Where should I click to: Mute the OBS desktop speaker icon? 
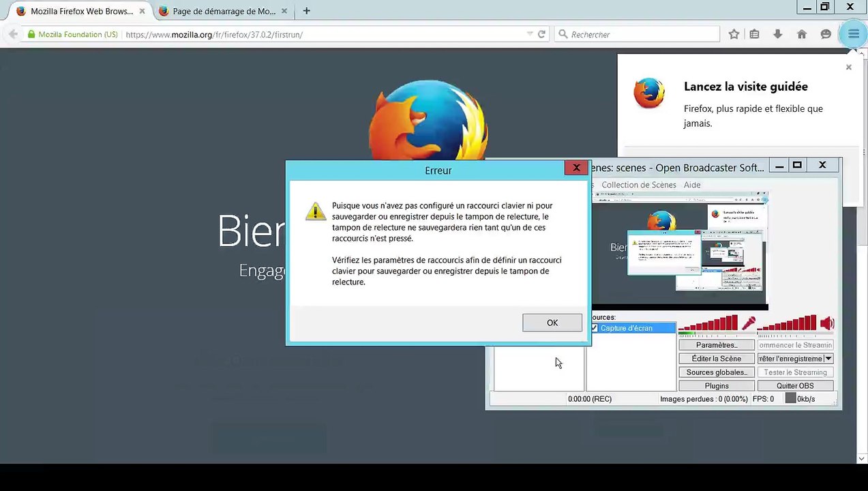(827, 323)
